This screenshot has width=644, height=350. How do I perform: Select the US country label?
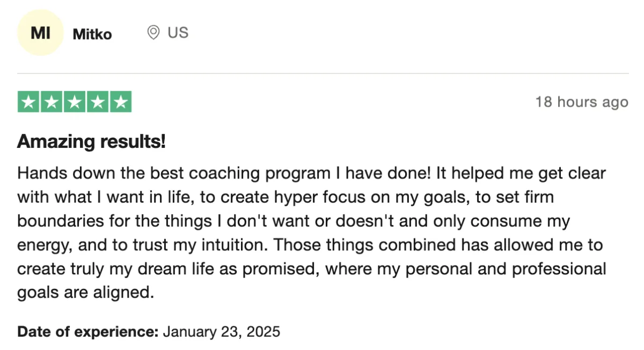coord(178,33)
